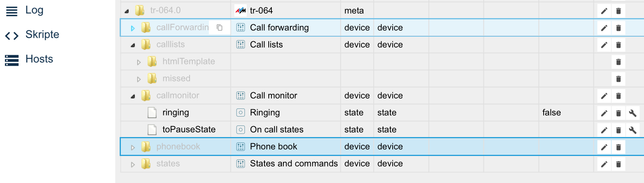Open settings wrench for ringing state

(x=632, y=113)
